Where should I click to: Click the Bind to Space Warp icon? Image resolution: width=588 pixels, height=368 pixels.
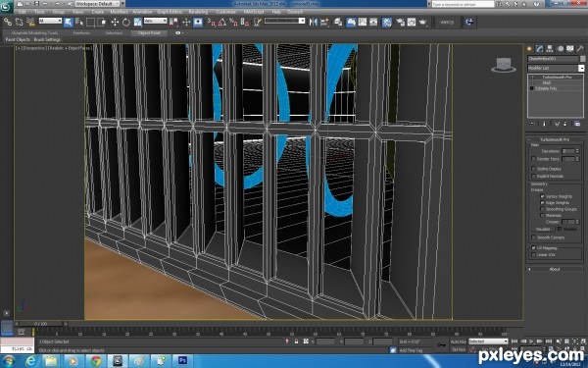click(30, 23)
